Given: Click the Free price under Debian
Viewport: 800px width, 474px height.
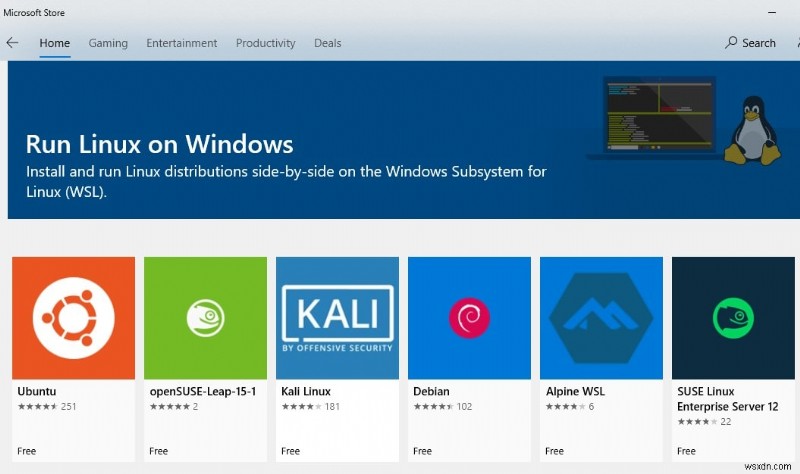Looking at the screenshot, I should 422,451.
